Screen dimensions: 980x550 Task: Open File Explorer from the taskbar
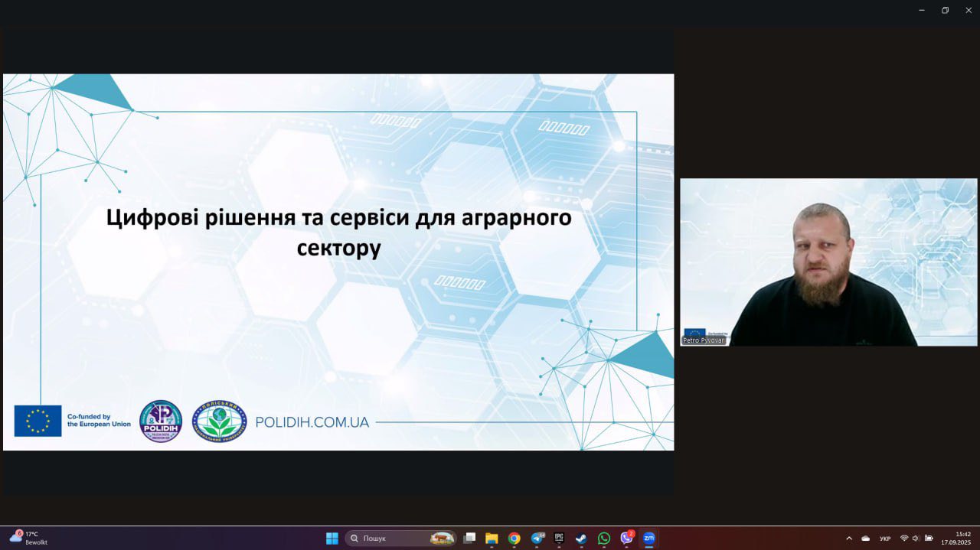click(492, 539)
